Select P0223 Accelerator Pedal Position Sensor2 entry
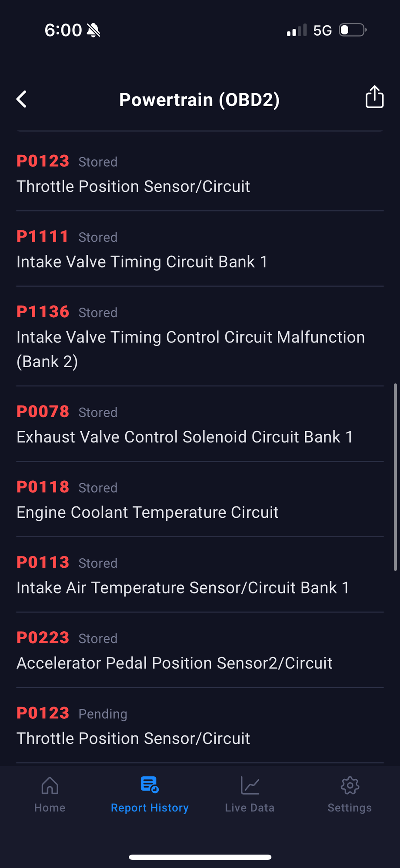 200,650
